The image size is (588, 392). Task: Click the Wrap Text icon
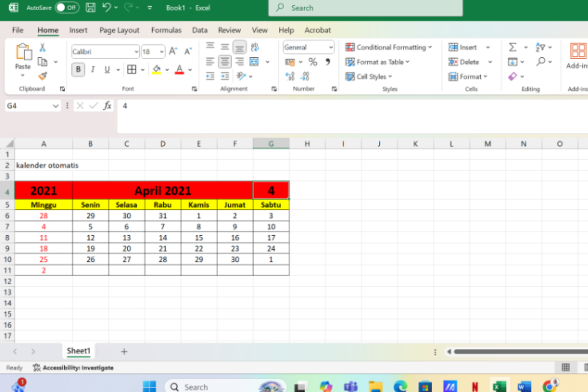254,47
